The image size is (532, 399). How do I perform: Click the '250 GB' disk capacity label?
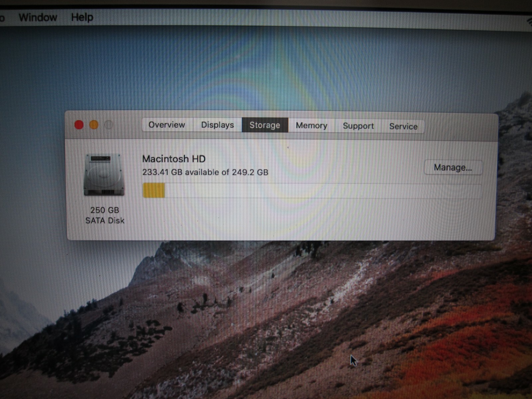[105, 210]
